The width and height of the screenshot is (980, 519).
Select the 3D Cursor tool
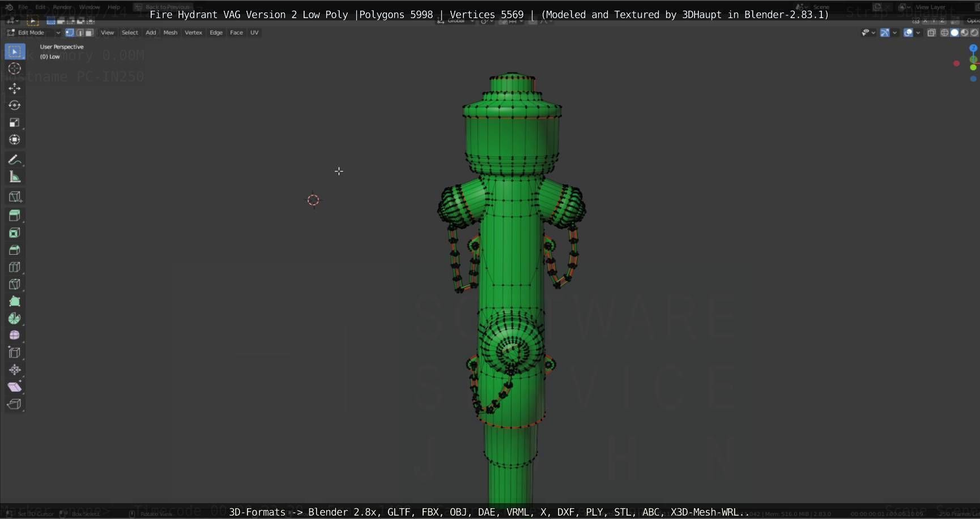pos(15,68)
